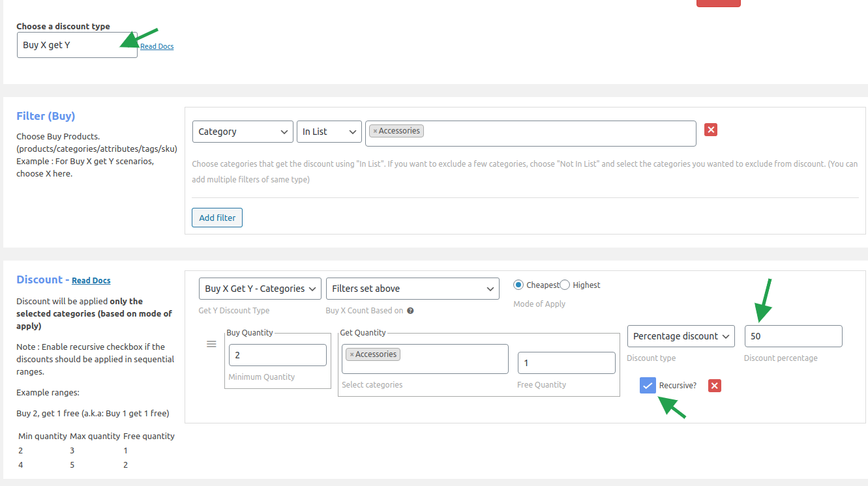
Task: Delete the discount range using red X
Action: [x=715, y=386]
